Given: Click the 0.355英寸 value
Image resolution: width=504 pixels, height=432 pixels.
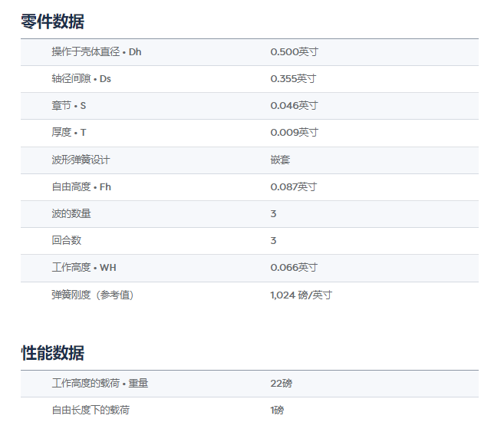Looking at the screenshot, I should coord(294,79).
